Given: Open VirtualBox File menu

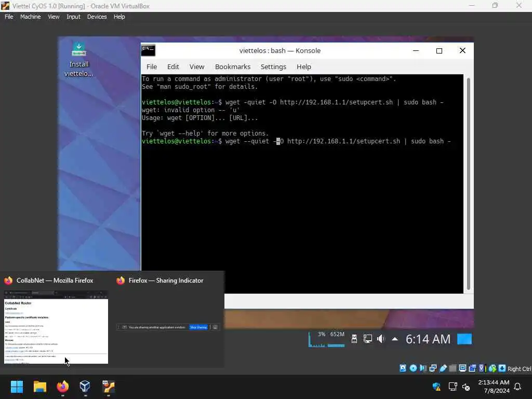Looking at the screenshot, I should (x=9, y=17).
